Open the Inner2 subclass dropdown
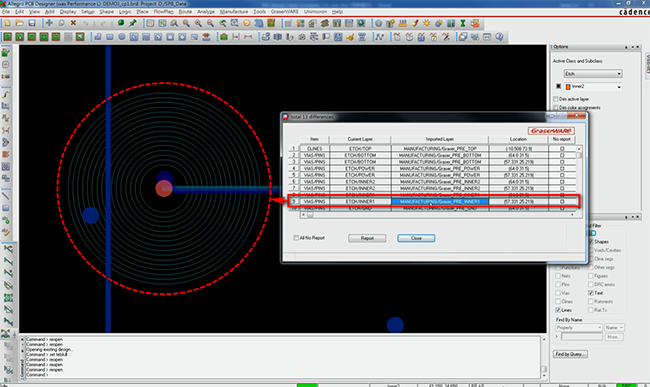The width and height of the screenshot is (650, 387). click(593, 87)
